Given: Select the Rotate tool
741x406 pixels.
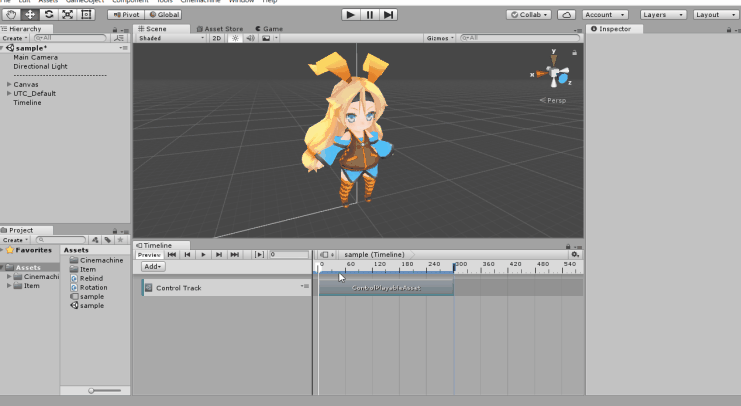Looking at the screenshot, I should 49,15.
